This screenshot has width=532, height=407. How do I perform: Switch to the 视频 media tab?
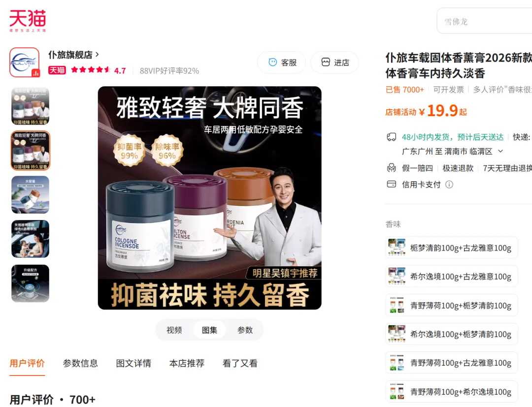pos(174,330)
